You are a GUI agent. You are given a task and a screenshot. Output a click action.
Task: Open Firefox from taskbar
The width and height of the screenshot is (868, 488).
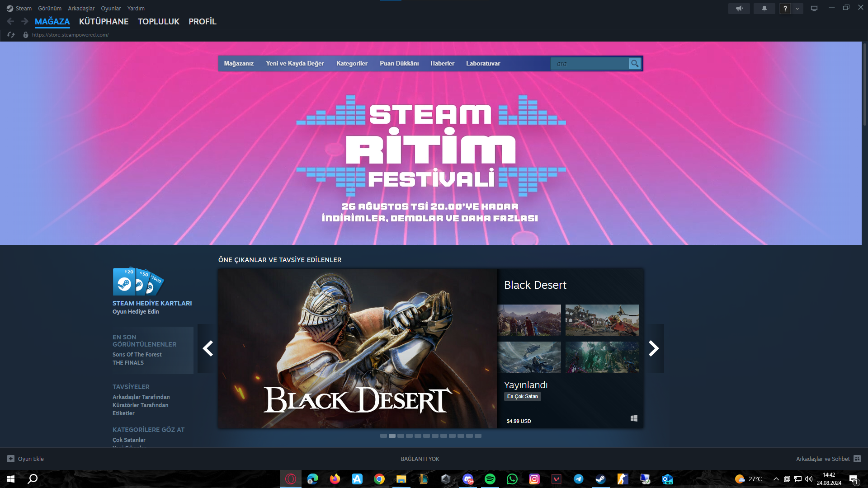pos(335,479)
